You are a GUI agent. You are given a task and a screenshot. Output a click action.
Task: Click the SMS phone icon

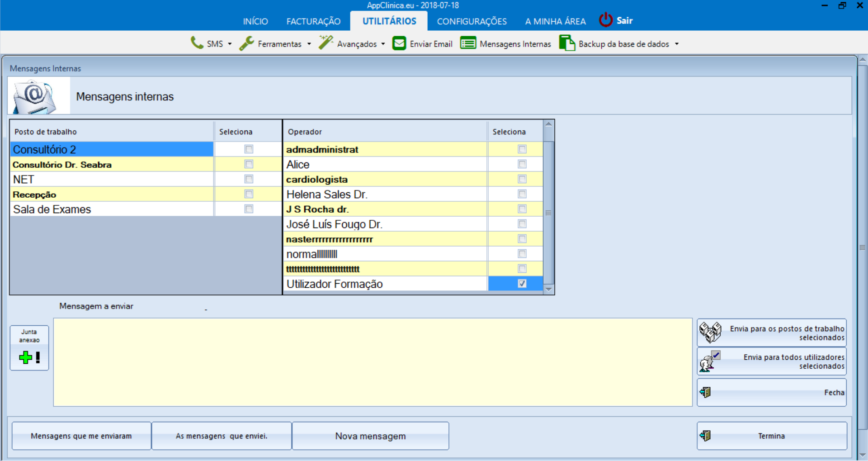click(197, 43)
